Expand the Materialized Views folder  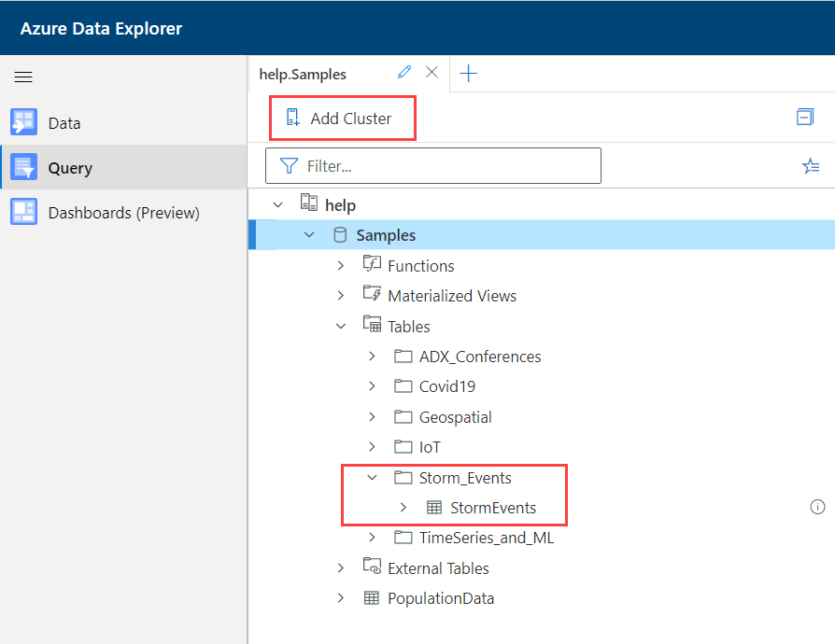click(341, 296)
